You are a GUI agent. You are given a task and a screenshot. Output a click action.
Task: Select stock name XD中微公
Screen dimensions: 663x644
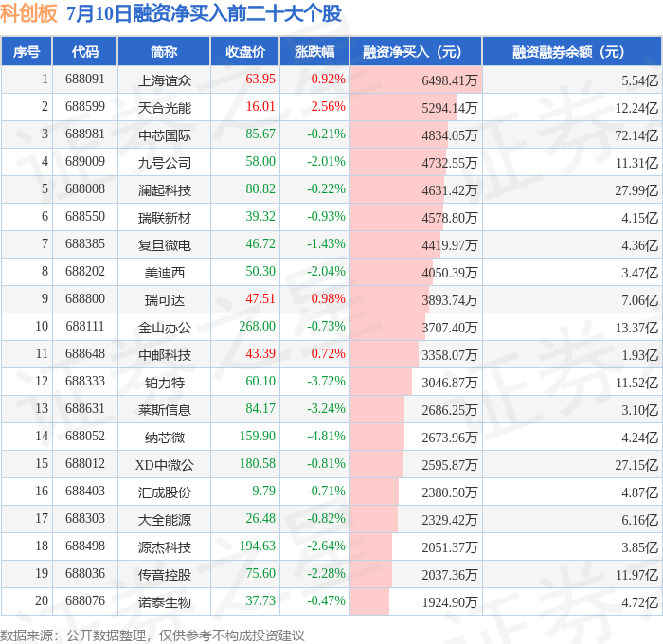point(165,465)
